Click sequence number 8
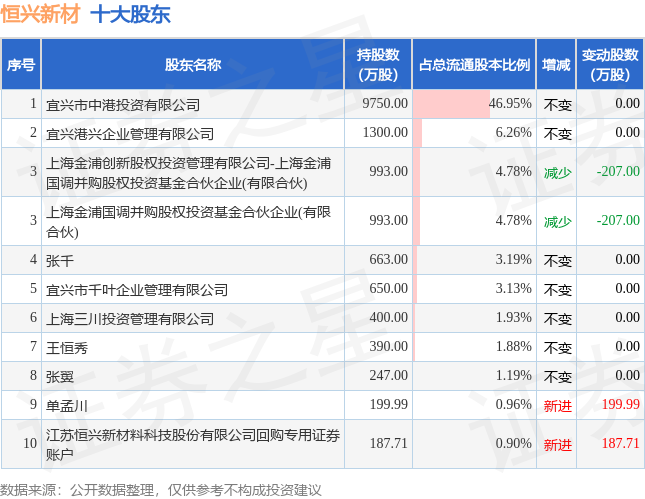Image resolution: width=645 pixels, height=499 pixels. 33,376
